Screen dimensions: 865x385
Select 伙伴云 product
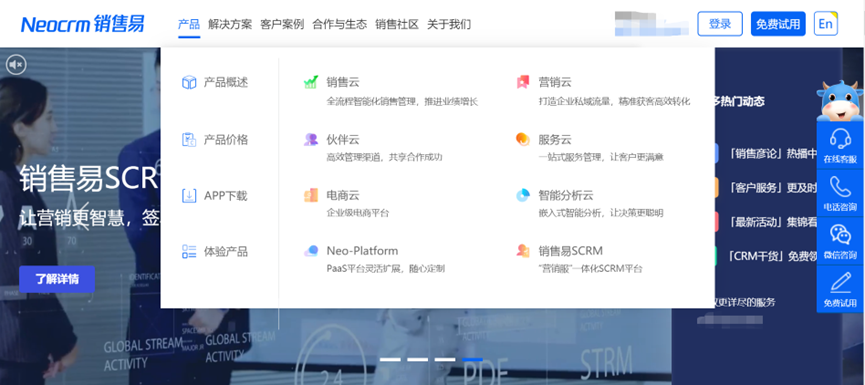[343, 140]
